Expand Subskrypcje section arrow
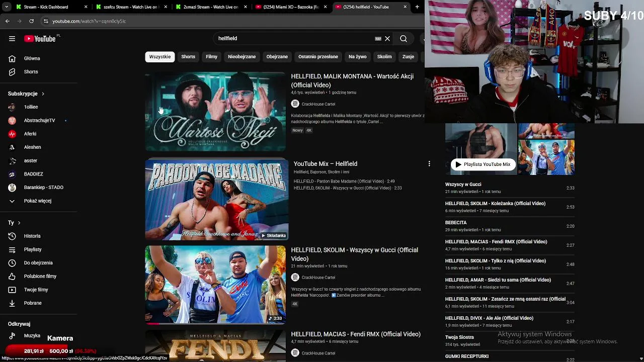This screenshot has width=644, height=362. point(43,94)
